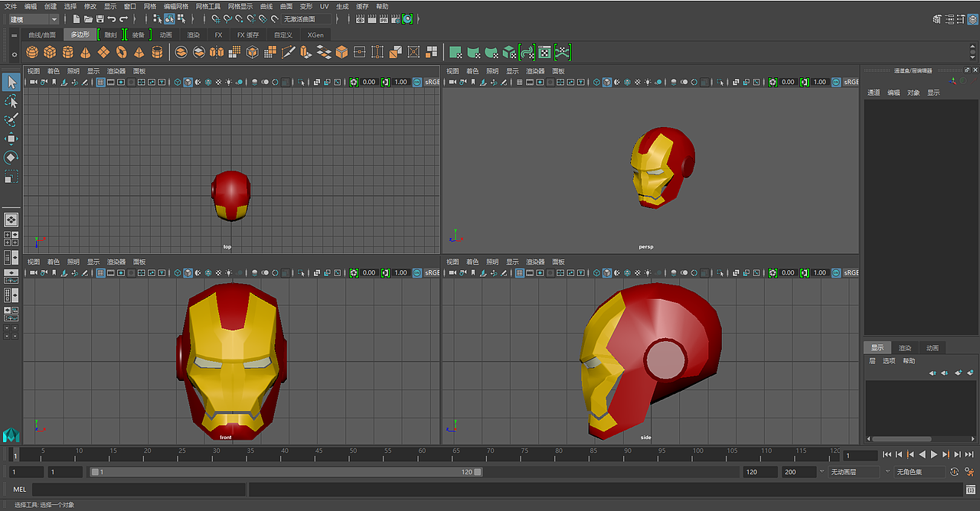980x511 pixels.
Task: Click the MEL command input field
Action: coord(138,490)
